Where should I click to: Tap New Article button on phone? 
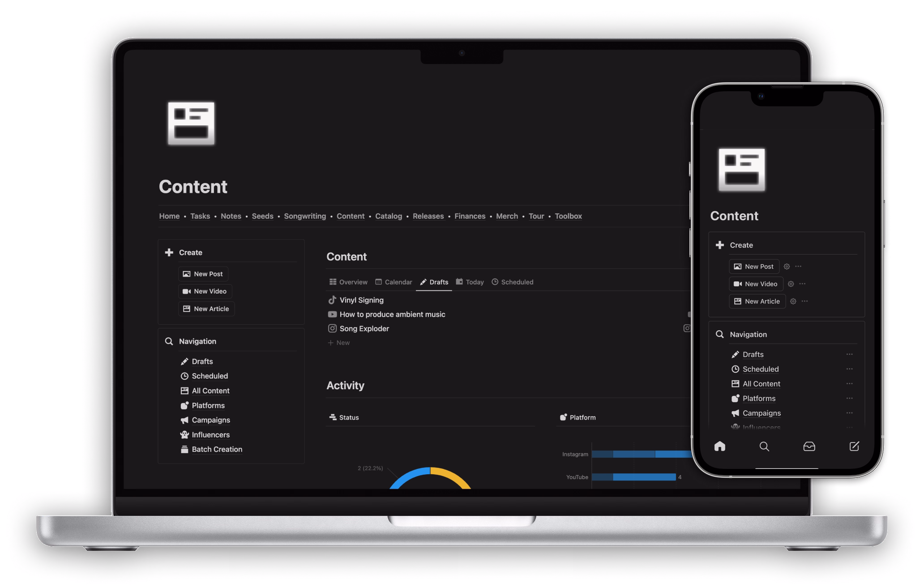[x=757, y=301]
